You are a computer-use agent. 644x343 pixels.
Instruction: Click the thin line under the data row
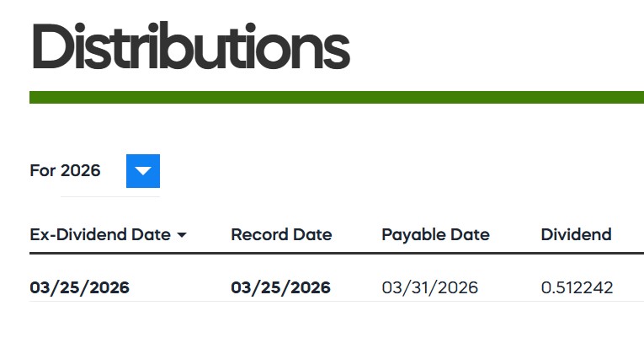coord(337,301)
